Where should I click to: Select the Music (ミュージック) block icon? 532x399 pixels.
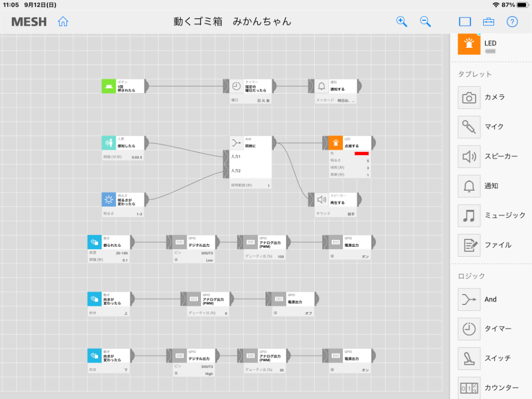tap(469, 216)
